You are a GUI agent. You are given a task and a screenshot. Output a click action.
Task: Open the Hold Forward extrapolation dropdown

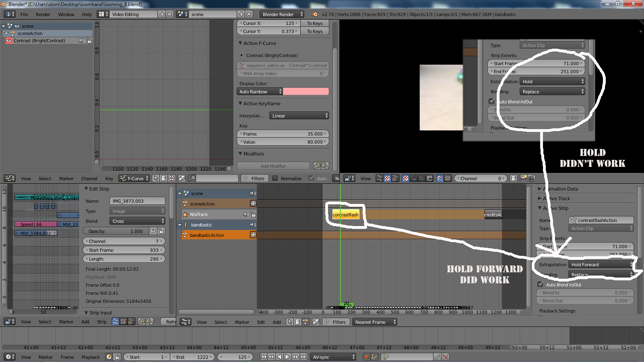click(x=601, y=265)
